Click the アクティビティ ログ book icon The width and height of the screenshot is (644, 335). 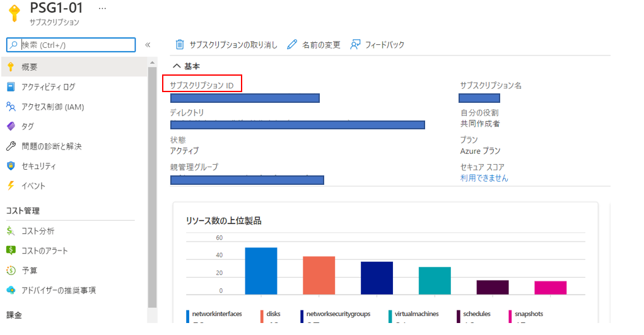(11, 86)
